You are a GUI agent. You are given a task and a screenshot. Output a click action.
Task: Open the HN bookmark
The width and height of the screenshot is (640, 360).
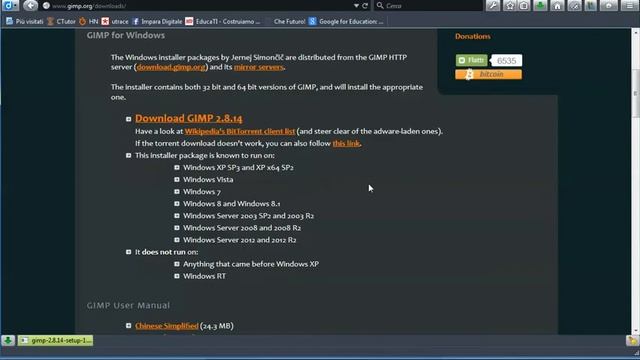(x=89, y=22)
